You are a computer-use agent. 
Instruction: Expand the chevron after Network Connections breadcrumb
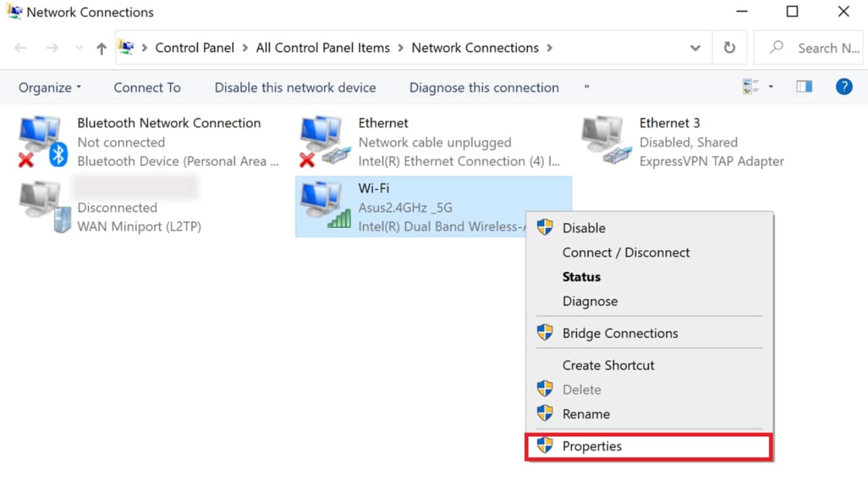click(x=549, y=48)
